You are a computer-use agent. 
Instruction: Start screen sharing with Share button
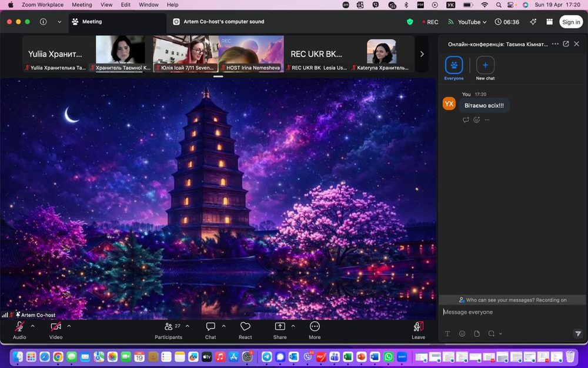tap(280, 330)
